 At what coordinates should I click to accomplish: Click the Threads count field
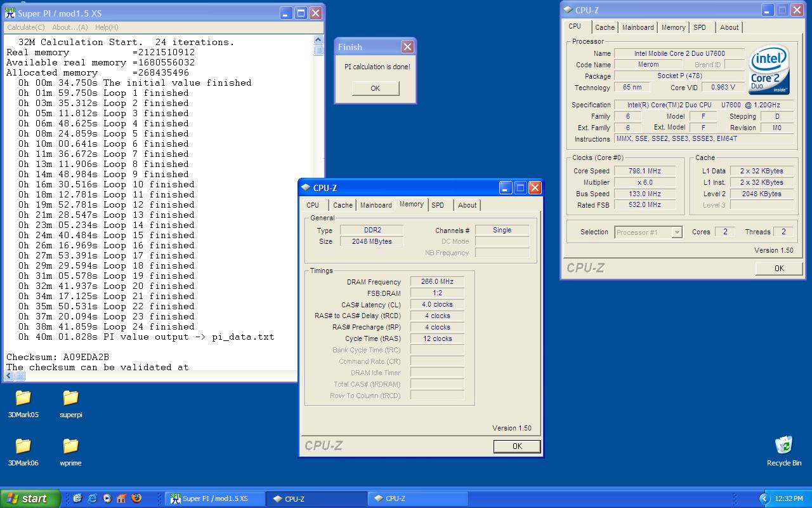tap(783, 232)
